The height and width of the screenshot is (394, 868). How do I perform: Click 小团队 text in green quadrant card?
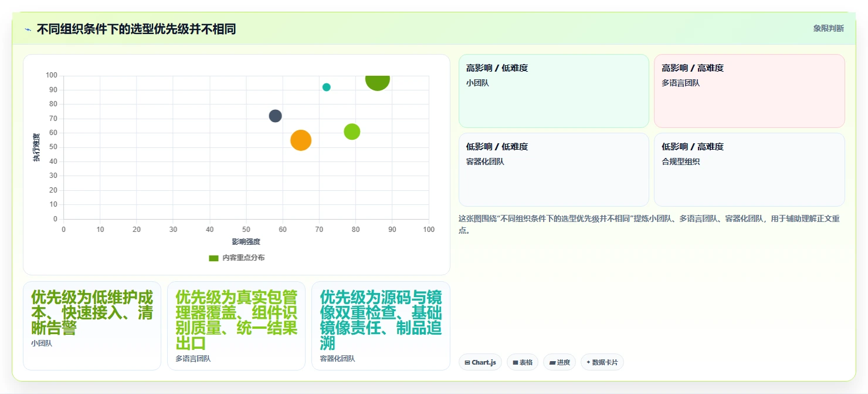click(477, 83)
